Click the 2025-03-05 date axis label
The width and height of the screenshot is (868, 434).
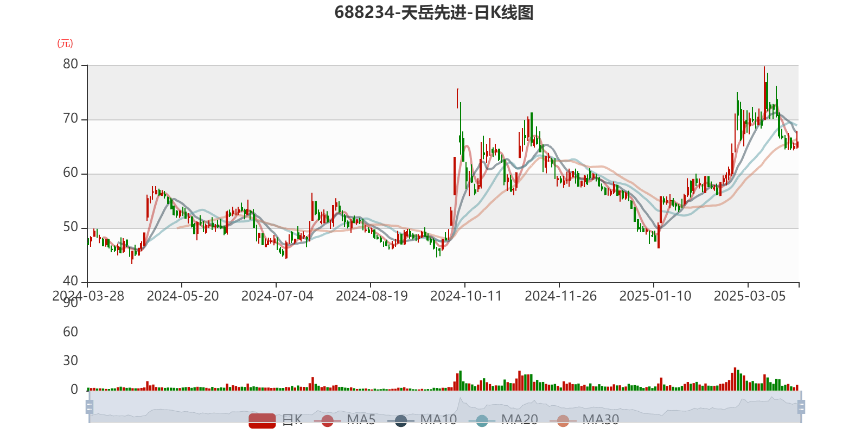[749, 296]
